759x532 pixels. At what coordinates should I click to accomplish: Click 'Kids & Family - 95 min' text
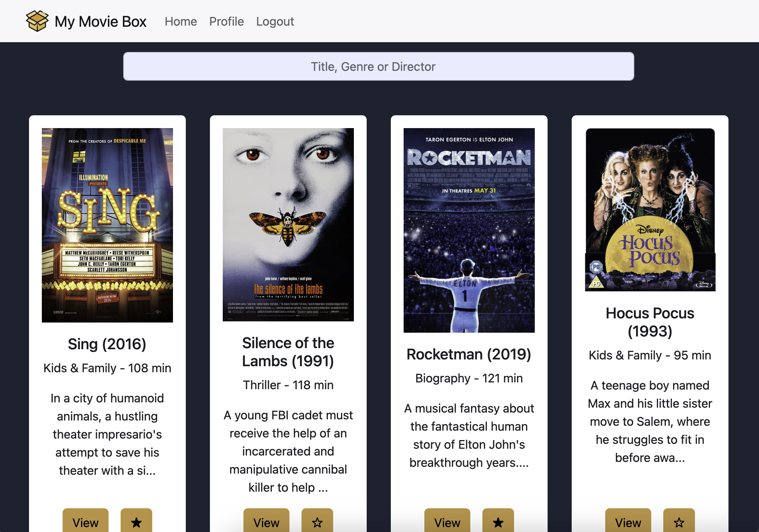click(x=650, y=355)
